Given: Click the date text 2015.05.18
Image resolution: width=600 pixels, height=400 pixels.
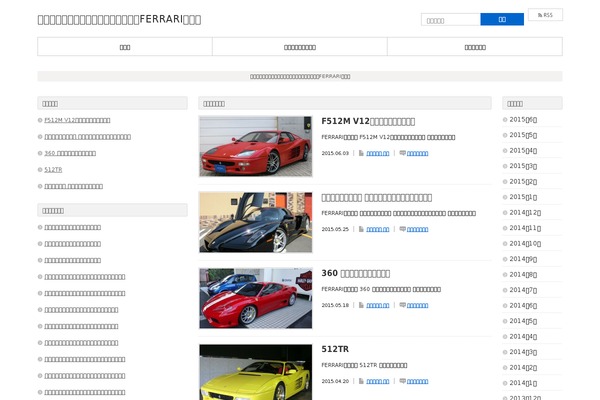Looking at the screenshot, I should pyautogui.click(x=335, y=305).
